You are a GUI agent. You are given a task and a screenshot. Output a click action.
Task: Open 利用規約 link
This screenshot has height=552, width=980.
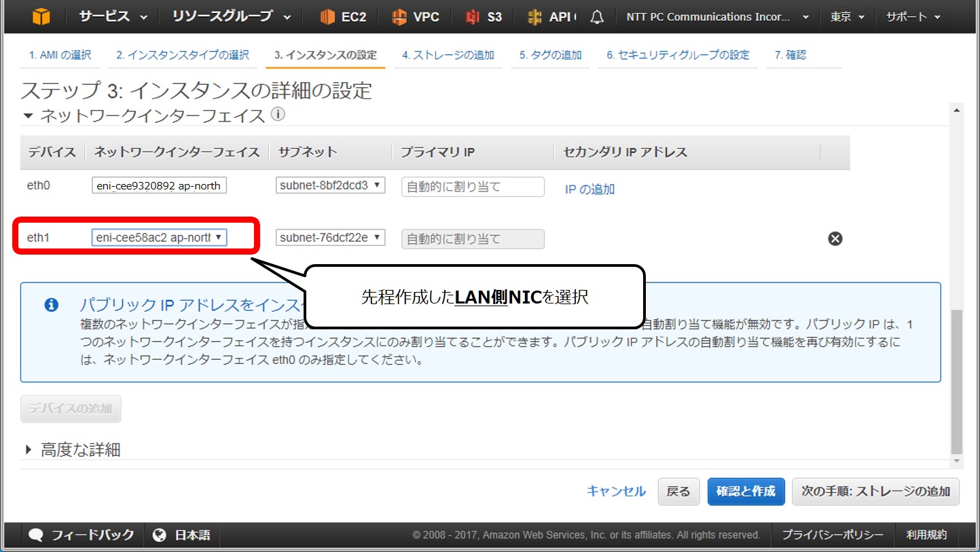click(926, 534)
